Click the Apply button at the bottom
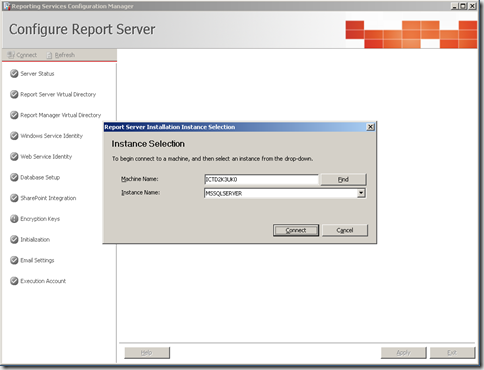The height and width of the screenshot is (370, 484). tap(404, 353)
